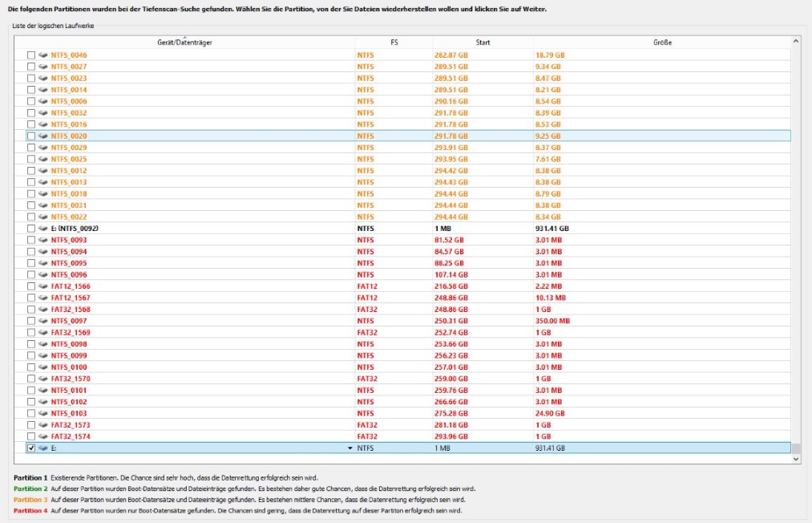Sort by the Gerät/Datenträger column header
This screenshot has height=523, width=812.
coord(184,42)
